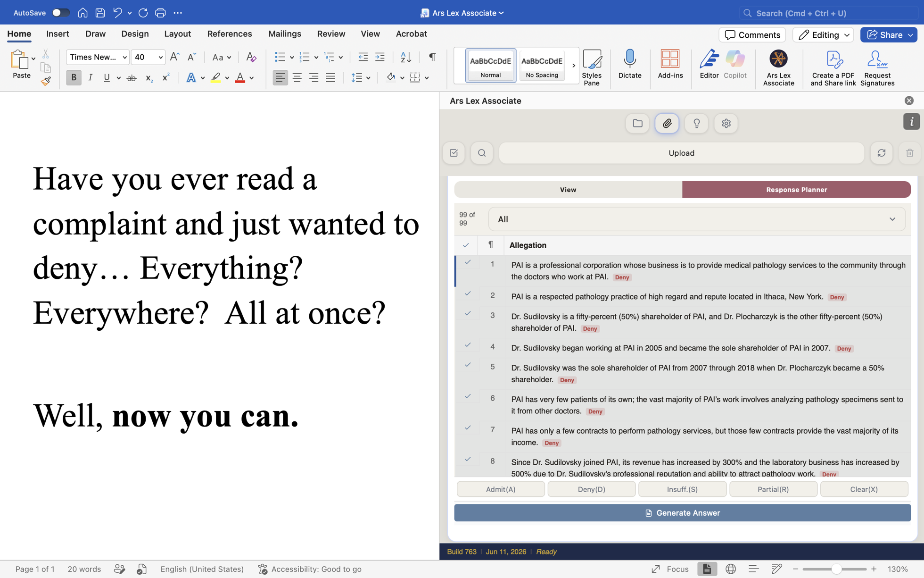Image resolution: width=924 pixels, height=578 pixels.
Task: Toggle the select-all checkmark in allegation header
Action: pyautogui.click(x=466, y=245)
